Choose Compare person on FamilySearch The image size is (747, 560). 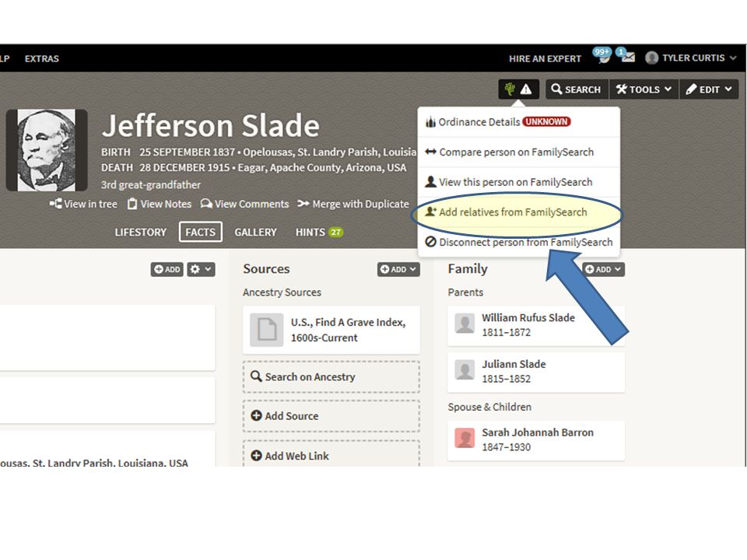518,152
